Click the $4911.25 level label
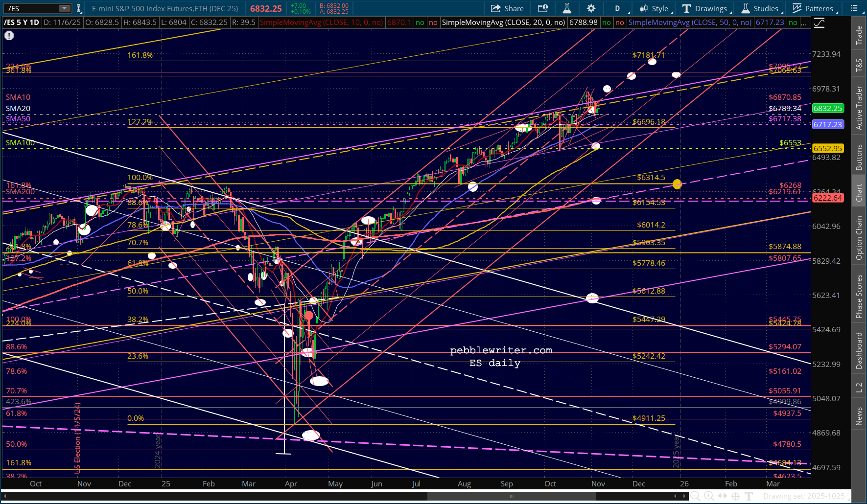The width and height of the screenshot is (867, 504). coord(649,418)
